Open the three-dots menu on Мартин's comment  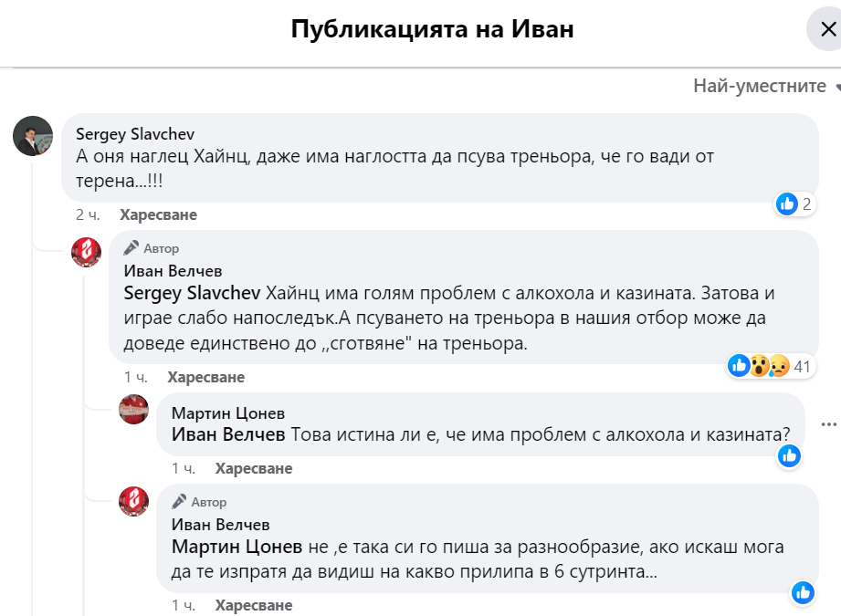(x=828, y=424)
